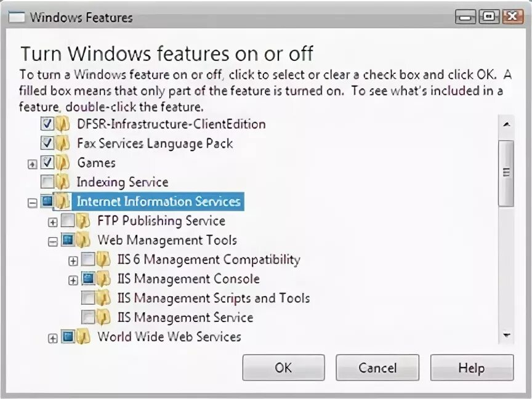This screenshot has width=532, height=399.
Task: Click the Windows Features title bar icon
Action: [x=18, y=17]
